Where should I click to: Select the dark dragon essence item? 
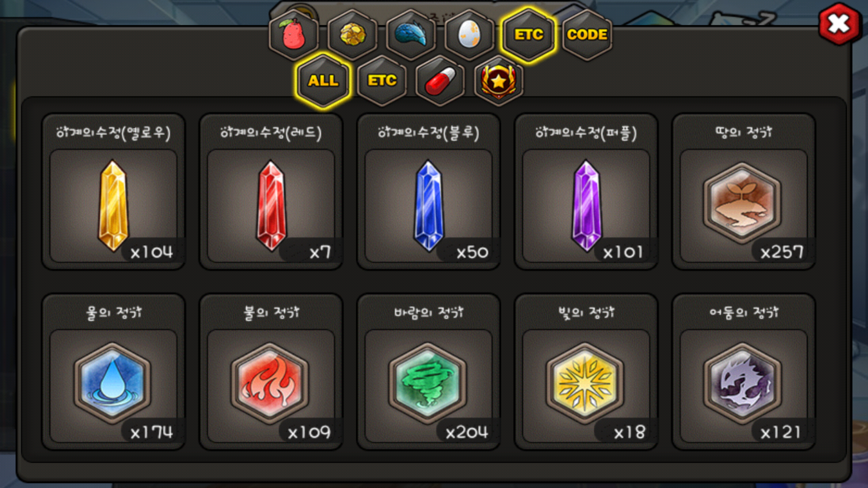click(744, 372)
